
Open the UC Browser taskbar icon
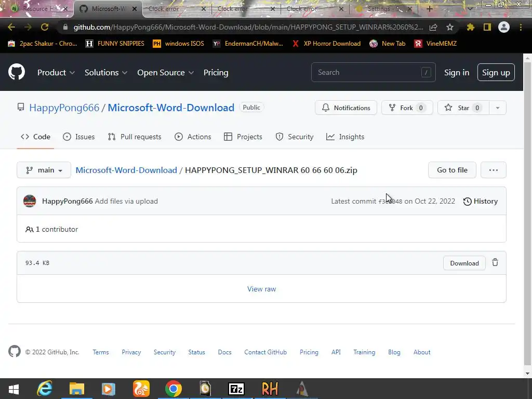(x=141, y=389)
